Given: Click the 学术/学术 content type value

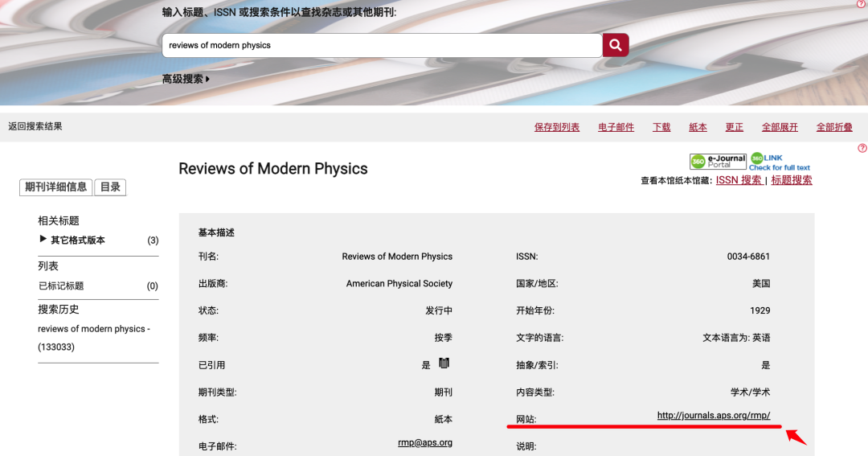Looking at the screenshot, I should click(x=750, y=392).
